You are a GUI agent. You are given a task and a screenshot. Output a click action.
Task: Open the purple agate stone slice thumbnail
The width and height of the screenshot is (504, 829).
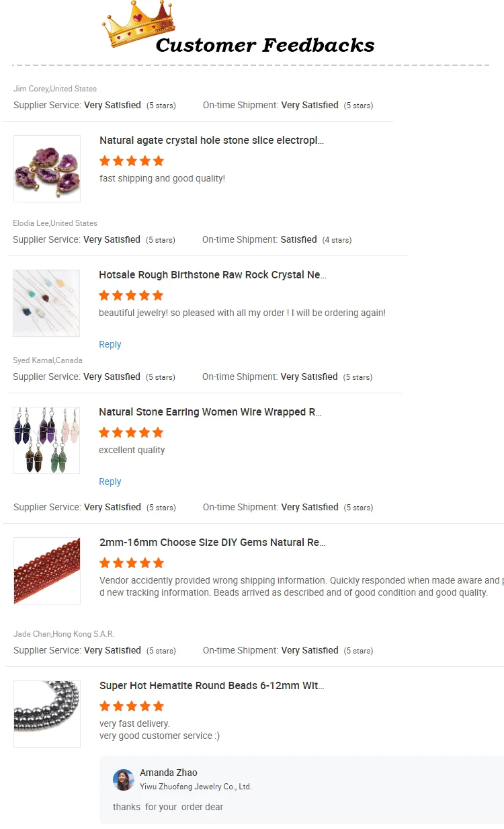[x=47, y=169]
